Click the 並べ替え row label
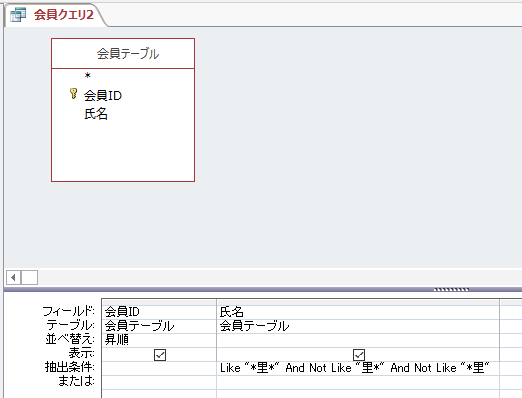522x398 pixels. coord(70,339)
